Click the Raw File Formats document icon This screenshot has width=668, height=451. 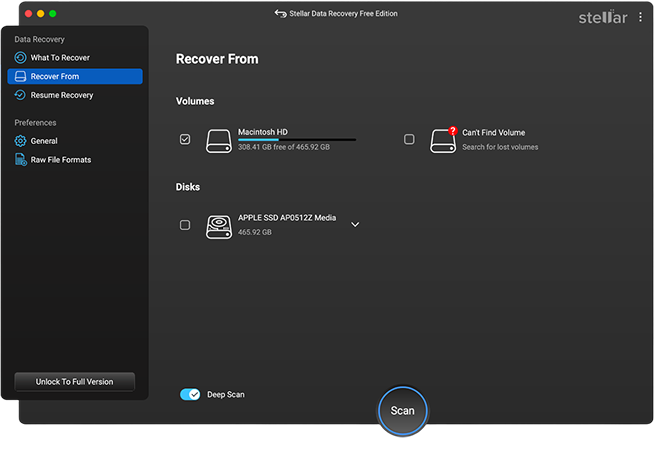tap(20, 160)
